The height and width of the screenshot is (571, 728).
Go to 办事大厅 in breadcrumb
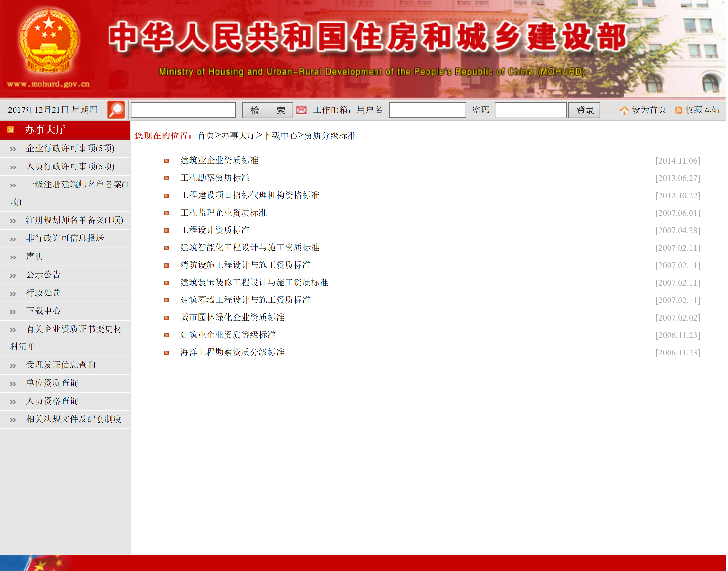[239, 136]
